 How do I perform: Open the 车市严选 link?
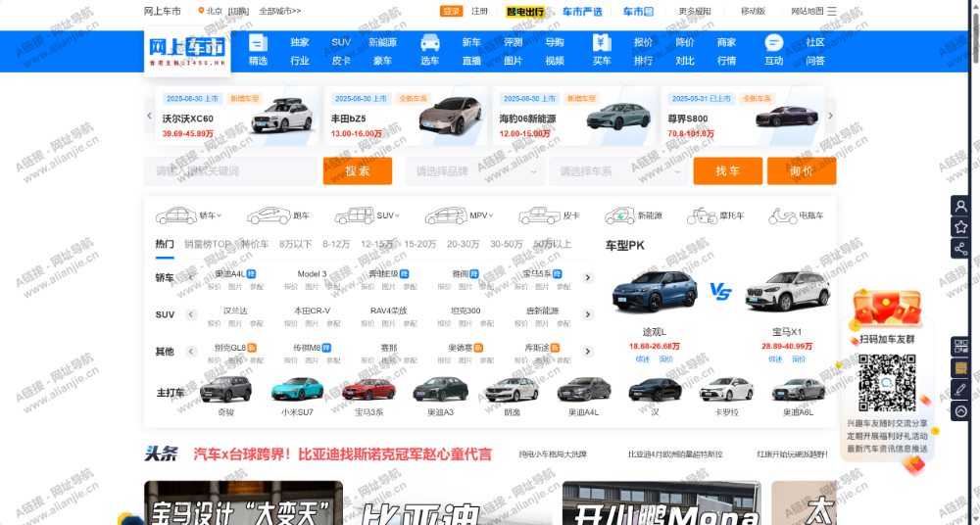(x=582, y=11)
